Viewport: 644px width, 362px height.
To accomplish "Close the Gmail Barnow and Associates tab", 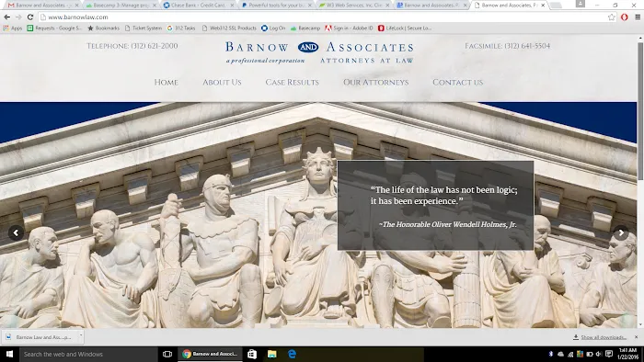I will pos(76,6).
